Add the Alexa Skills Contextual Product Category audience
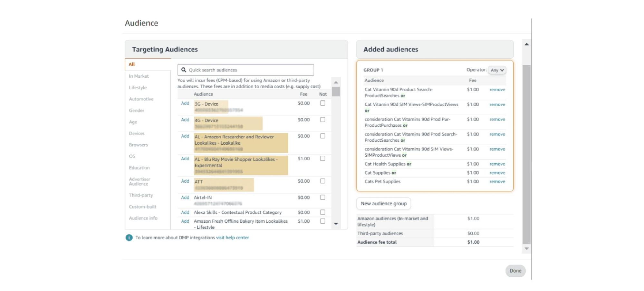 tap(185, 212)
